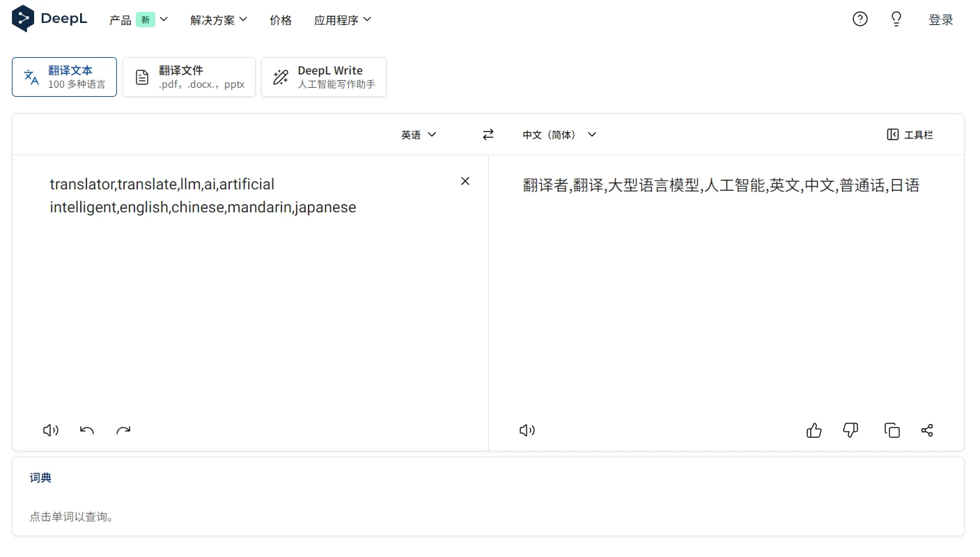Open the DeepL Write writing assistant tab
This screenshot has width=980, height=557.
[x=323, y=77]
